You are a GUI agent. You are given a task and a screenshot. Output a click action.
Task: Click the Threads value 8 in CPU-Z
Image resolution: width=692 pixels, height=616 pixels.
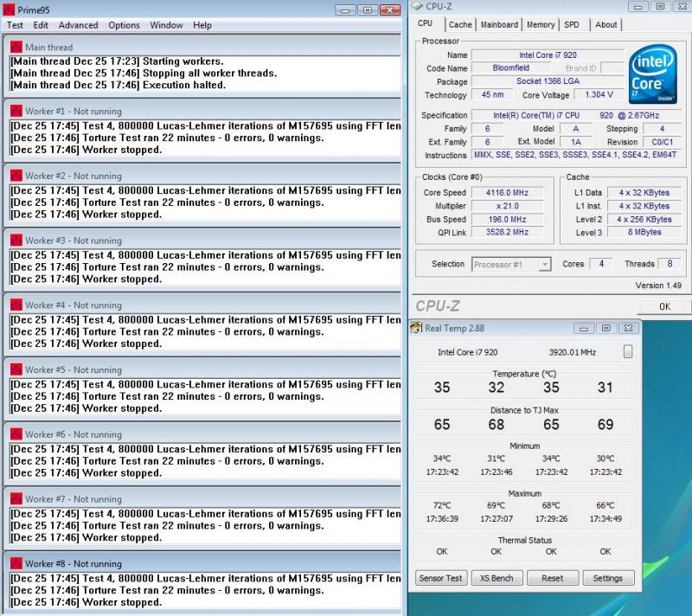pyautogui.click(x=670, y=264)
